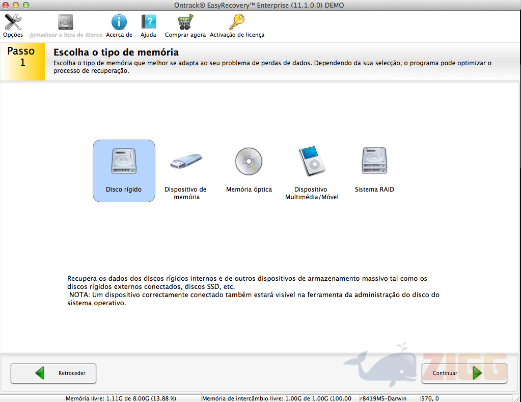
Task: Choose the Dispositivo de memória USB icon
Action: coord(186,161)
